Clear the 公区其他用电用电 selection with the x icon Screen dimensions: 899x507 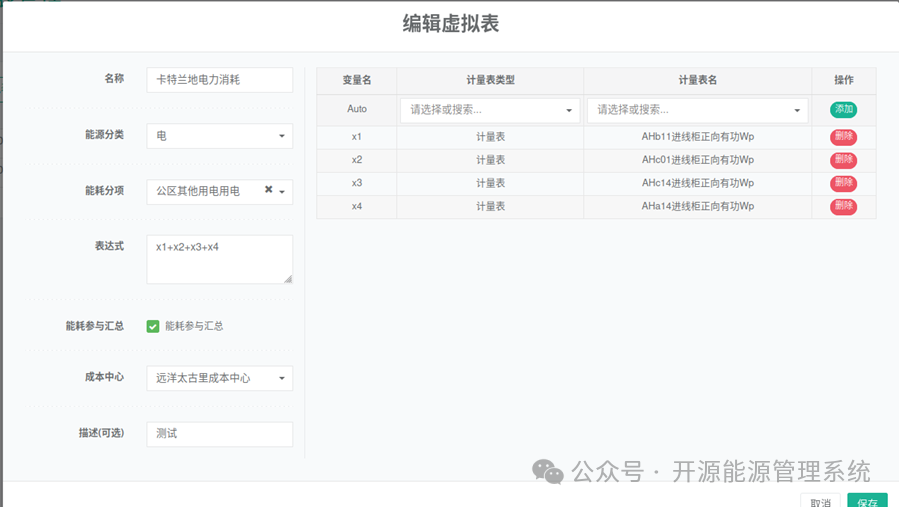tap(268, 189)
